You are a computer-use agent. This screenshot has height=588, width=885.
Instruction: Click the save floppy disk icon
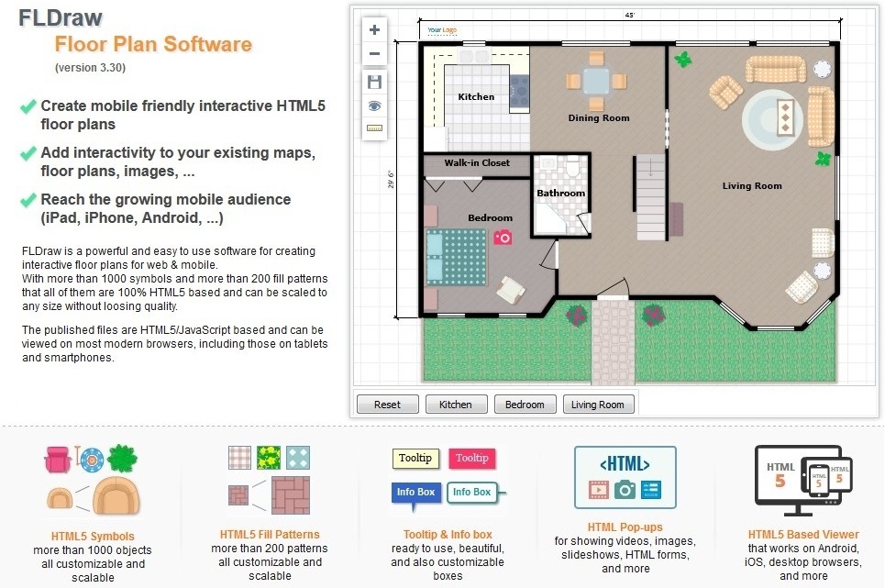pyautogui.click(x=374, y=83)
